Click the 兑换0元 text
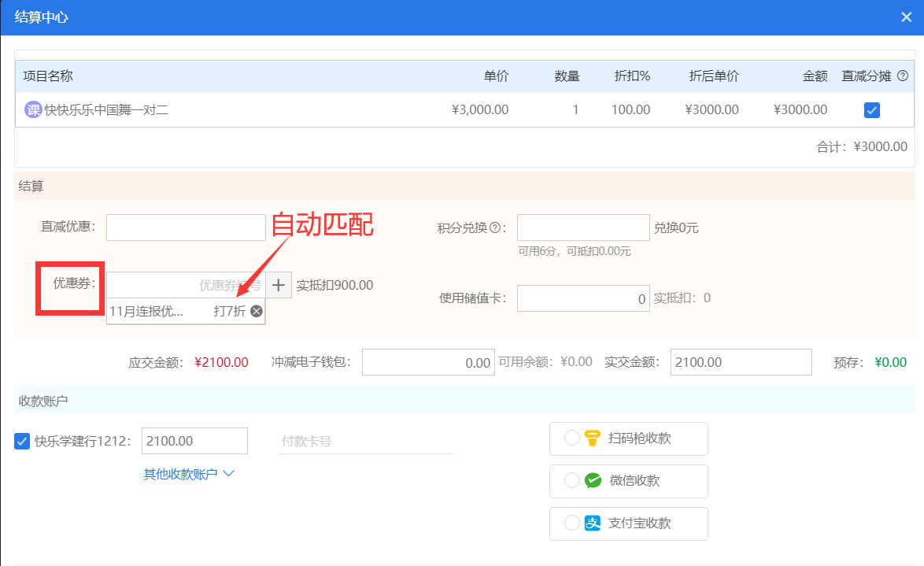The width and height of the screenshot is (924, 566). [676, 228]
